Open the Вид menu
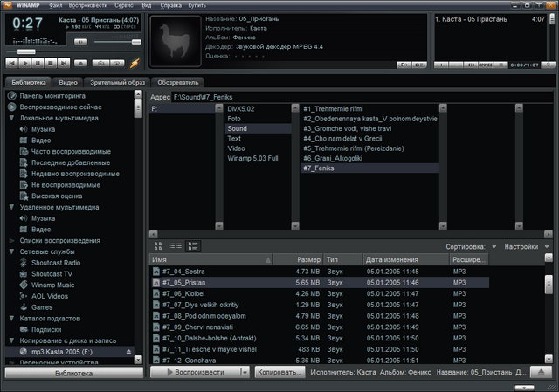Viewport: 559px width, 392px height. 147,5
